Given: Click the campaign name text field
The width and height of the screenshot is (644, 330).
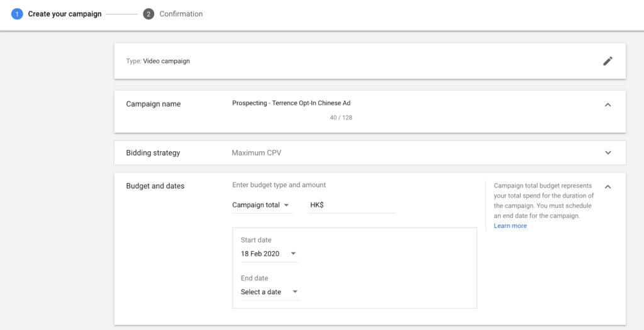Looking at the screenshot, I should (x=341, y=103).
